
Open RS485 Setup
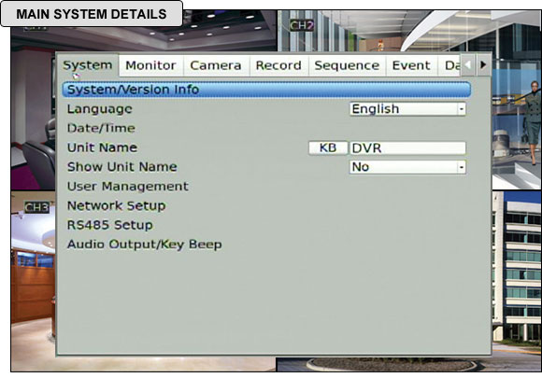click(x=110, y=225)
